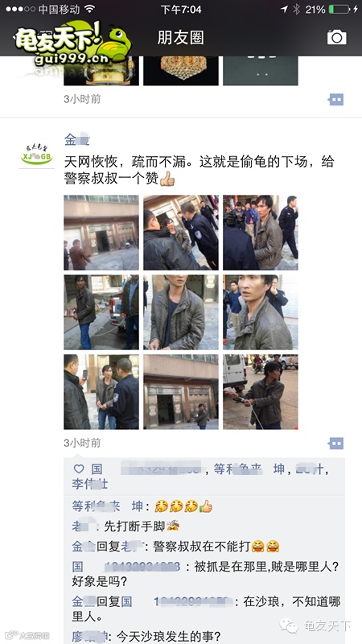Open comment bubble icon under chandelier post
The height and width of the screenshot is (644, 362).
[335, 99]
